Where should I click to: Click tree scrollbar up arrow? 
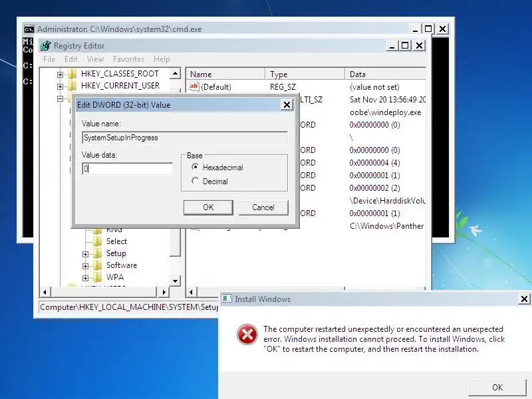pyautogui.click(x=175, y=73)
